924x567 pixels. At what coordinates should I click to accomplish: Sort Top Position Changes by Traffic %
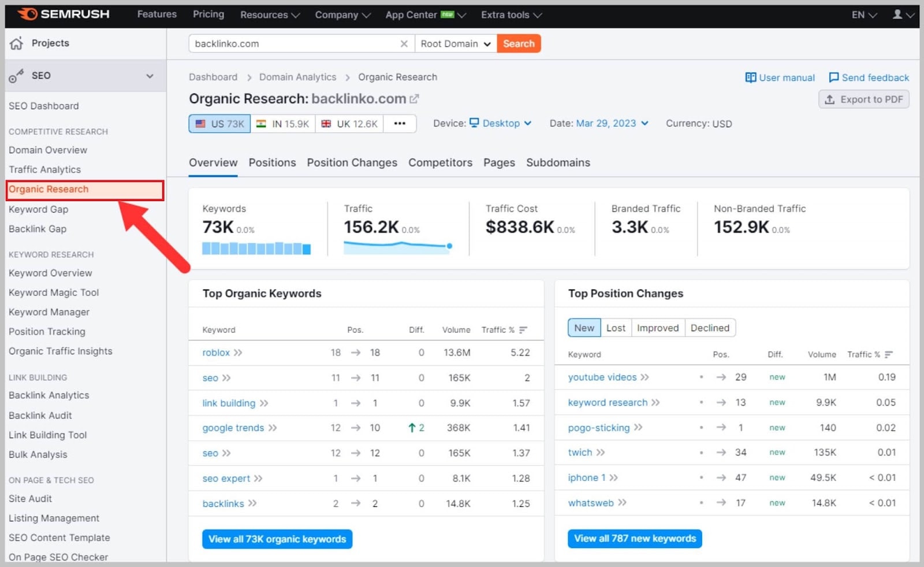tap(889, 354)
